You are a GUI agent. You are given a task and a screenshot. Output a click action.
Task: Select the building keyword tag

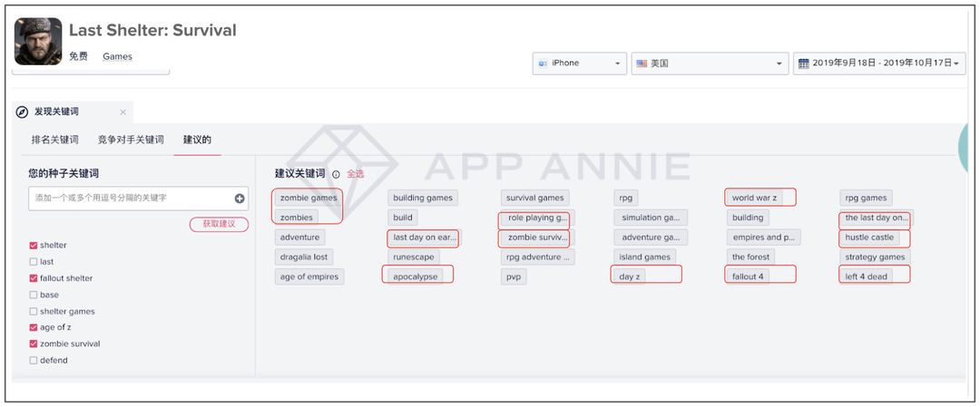point(748,218)
